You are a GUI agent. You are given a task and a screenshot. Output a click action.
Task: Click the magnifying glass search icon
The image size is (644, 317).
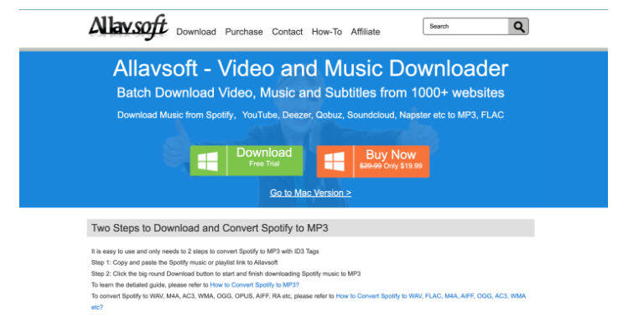click(519, 27)
